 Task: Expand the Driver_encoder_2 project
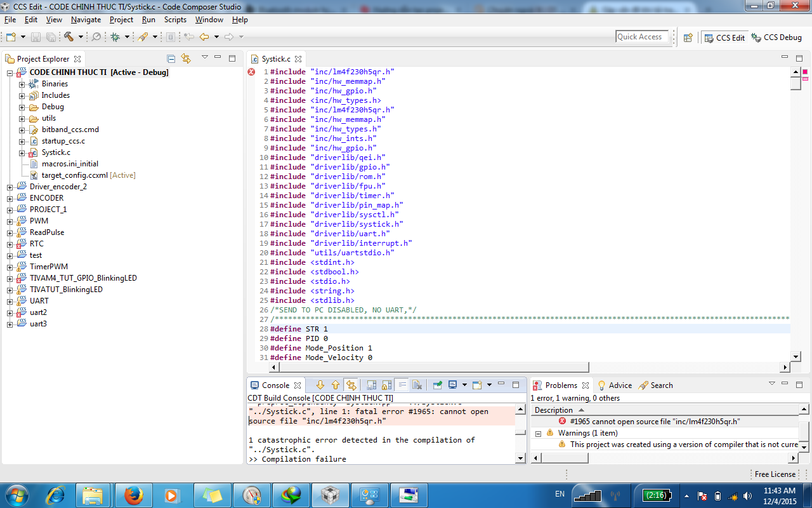click(10, 187)
